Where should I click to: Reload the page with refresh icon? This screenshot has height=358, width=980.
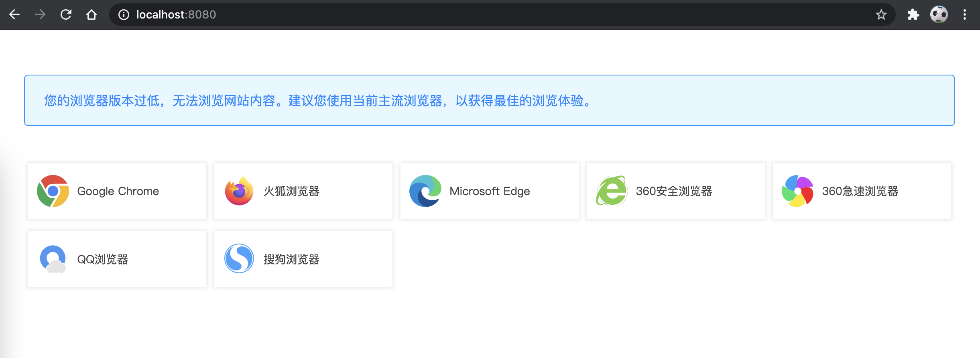pos(66,15)
